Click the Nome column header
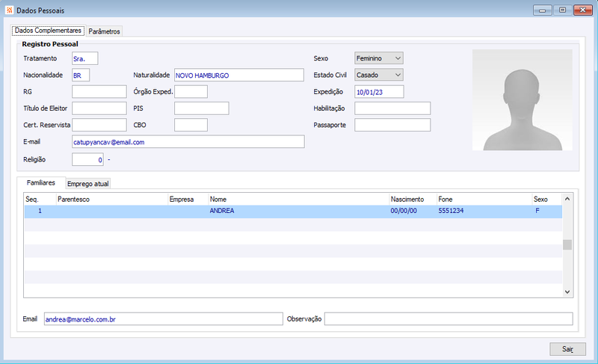 pyautogui.click(x=298, y=200)
